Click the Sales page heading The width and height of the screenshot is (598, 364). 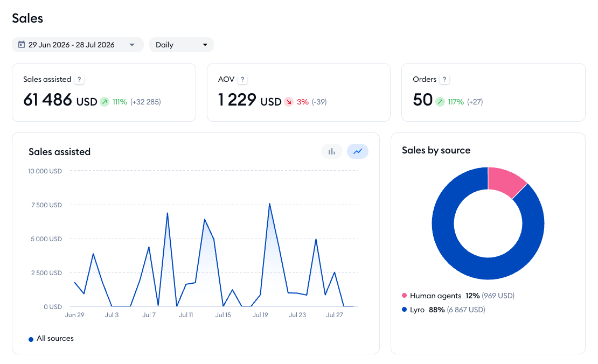coord(27,18)
